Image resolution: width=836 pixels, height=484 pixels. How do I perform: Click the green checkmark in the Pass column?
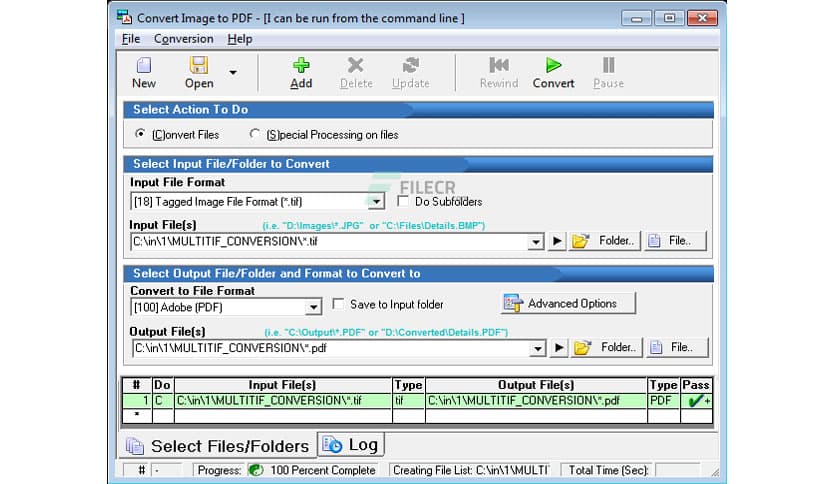click(695, 401)
